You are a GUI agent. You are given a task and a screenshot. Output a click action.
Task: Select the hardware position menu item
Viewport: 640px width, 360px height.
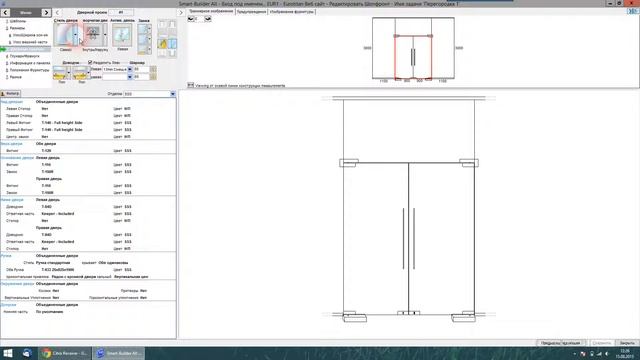click(29, 70)
